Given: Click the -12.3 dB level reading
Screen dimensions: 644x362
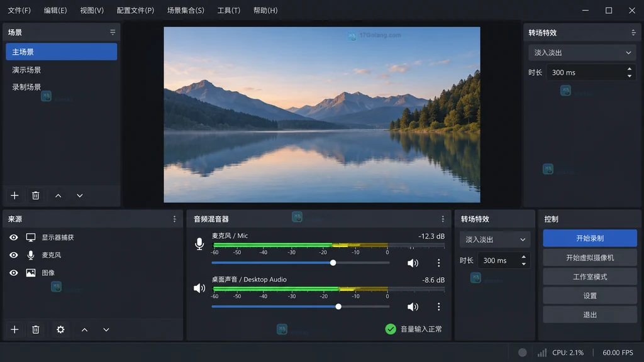Looking at the screenshot, I should 431,236.
